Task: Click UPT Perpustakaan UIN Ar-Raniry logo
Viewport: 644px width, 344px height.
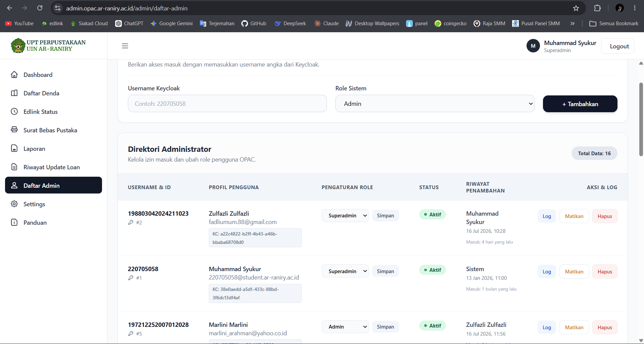Action: point(48,46)
